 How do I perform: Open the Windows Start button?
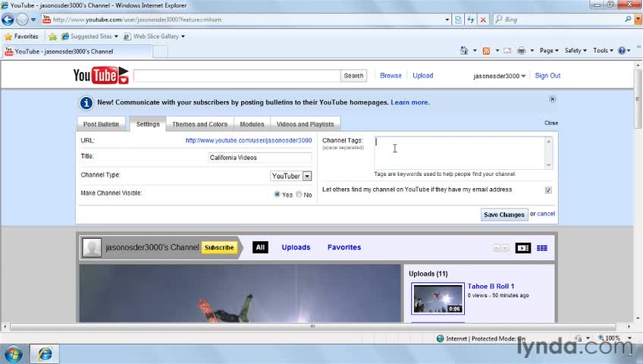(x=12, y=354)
